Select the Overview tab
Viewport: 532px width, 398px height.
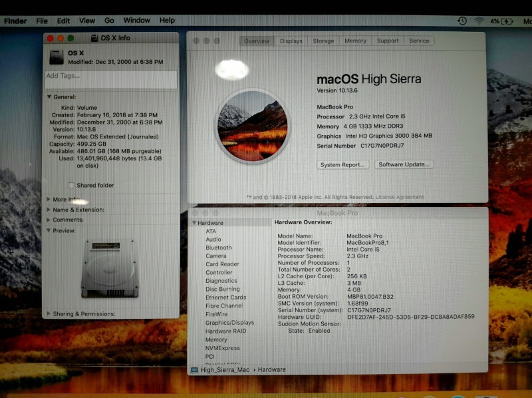coord(257,41)
